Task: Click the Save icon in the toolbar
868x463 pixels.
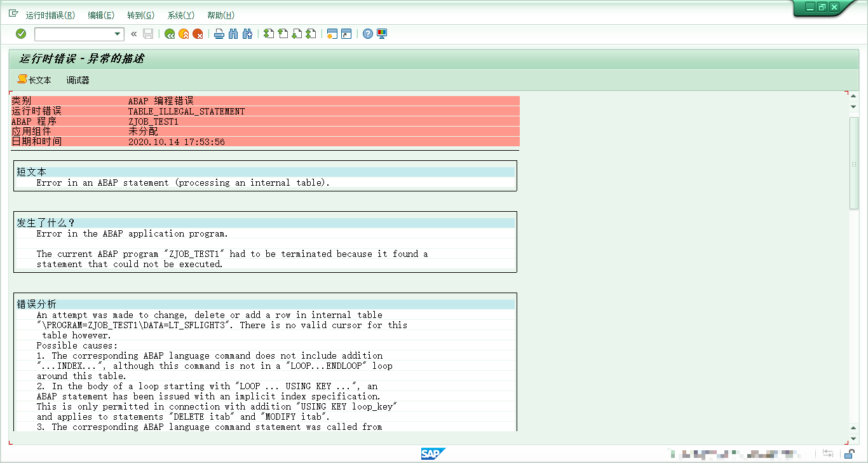Action: [148, 34]
